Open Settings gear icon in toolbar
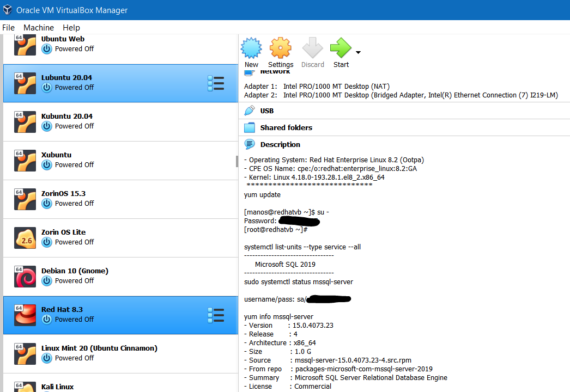 (x=280, y=47)
